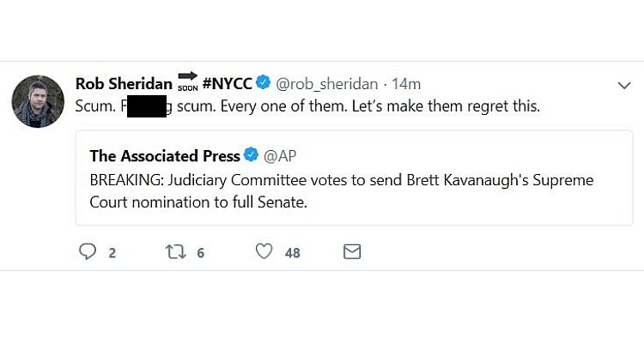Like the tweet with the heart icon

(264, 252)
